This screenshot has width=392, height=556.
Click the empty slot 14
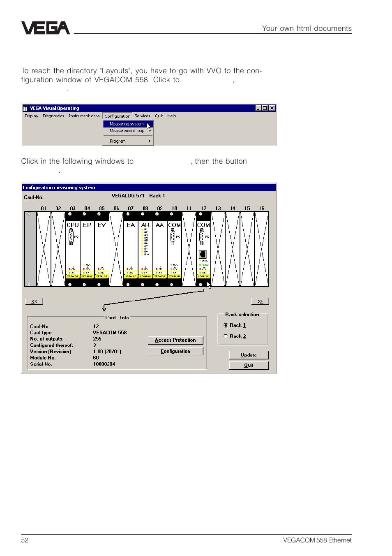233,249
